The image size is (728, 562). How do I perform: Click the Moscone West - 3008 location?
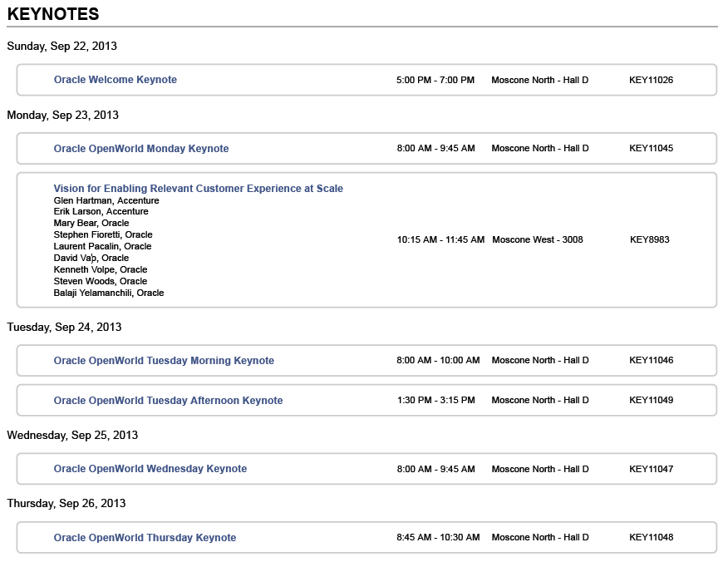point(537,240)
